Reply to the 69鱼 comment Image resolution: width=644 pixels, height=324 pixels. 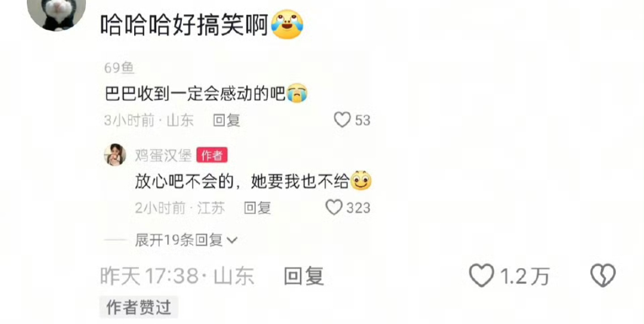[227, 120]
